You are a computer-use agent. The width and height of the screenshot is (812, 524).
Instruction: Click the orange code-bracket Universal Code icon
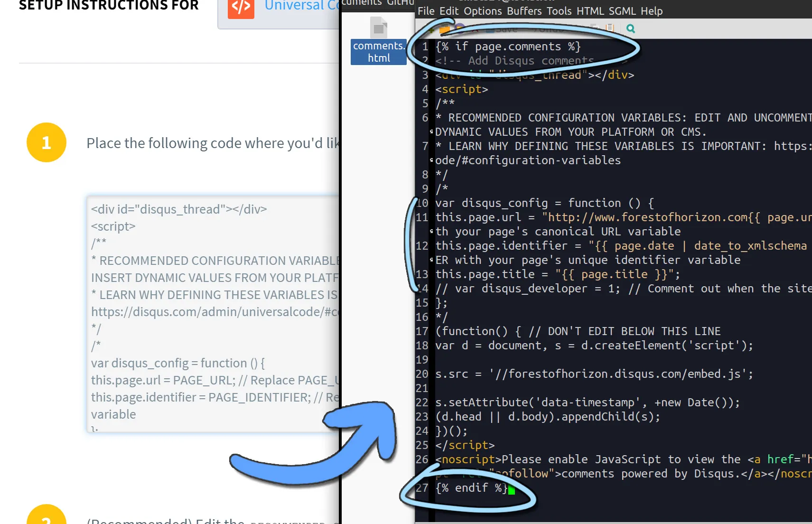241,7
